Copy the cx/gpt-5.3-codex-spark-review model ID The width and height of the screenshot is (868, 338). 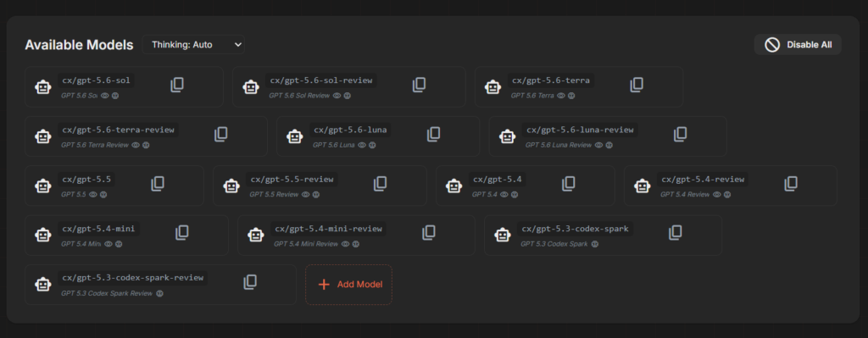tap(250, 283)
